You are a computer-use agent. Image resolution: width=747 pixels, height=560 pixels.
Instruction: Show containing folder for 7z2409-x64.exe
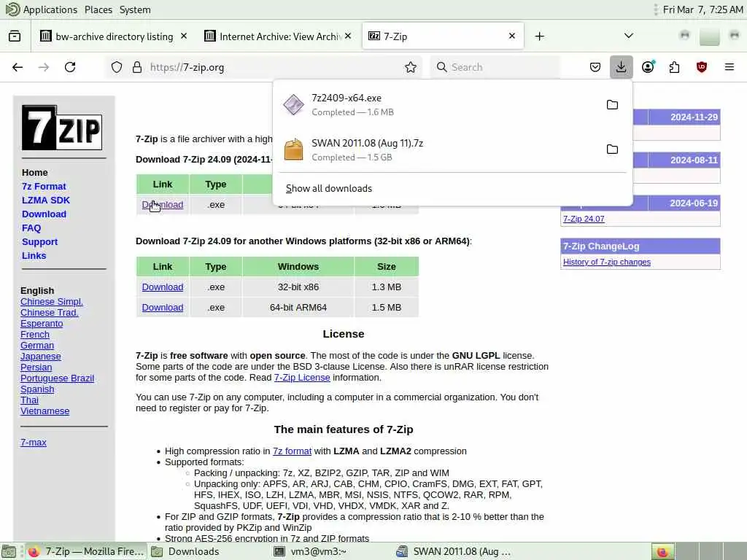tap(612, 105)
